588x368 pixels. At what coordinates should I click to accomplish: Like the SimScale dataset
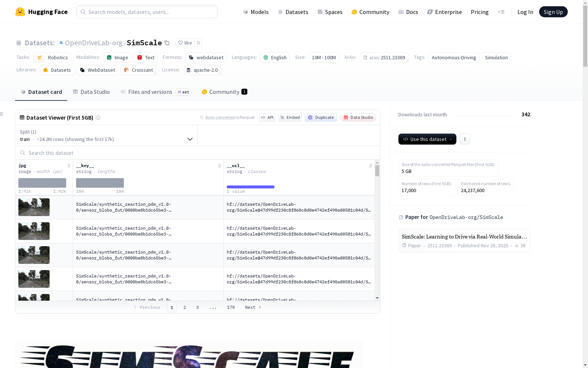click(185, 43)
